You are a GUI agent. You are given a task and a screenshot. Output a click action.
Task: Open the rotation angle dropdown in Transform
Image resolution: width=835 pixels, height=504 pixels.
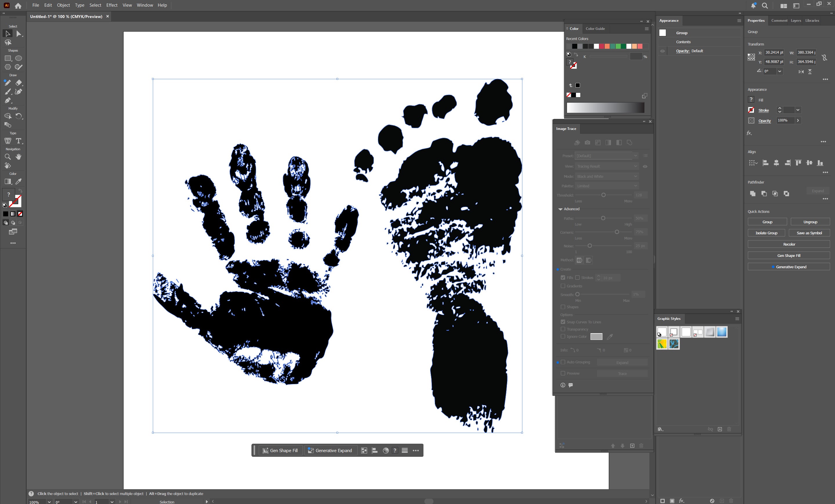(779, 71)
